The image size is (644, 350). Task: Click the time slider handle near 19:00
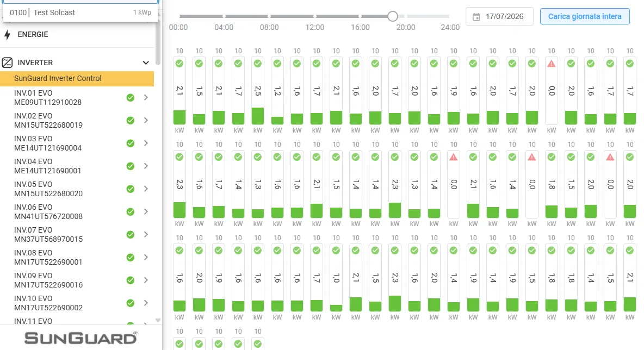tap(393, 16)
